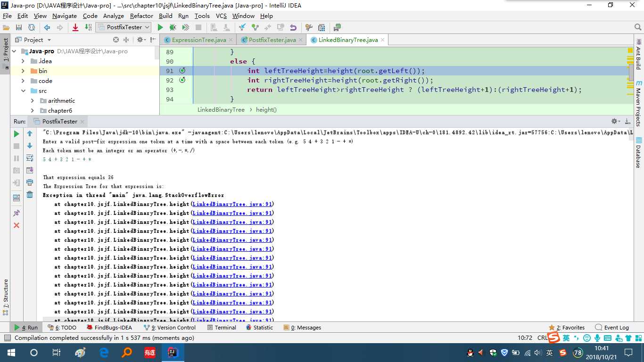Open the TODO tool window
The height and width of the screenshot is (362, 644).
pos(62,328)
